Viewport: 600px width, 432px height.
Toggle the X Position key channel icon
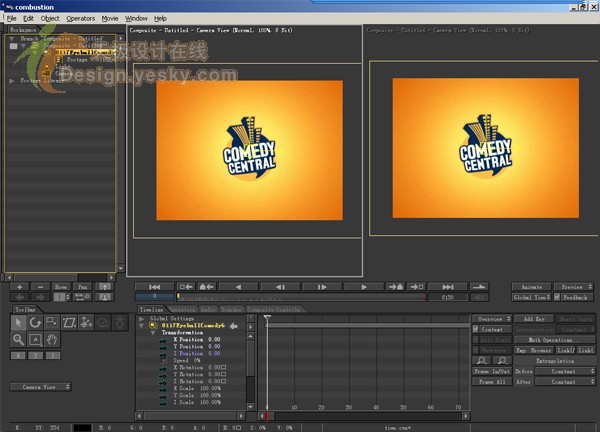point(163,340)
